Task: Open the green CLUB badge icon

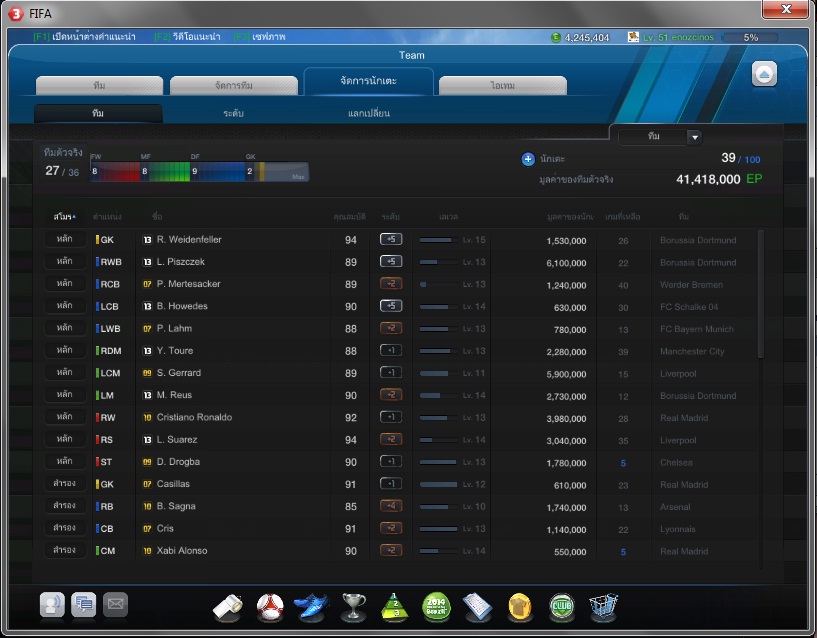Action: click(562, 607)
